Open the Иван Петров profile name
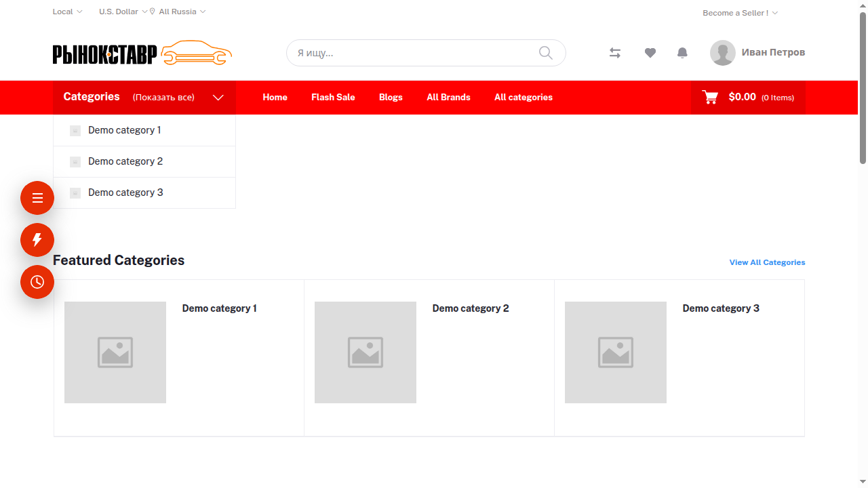868x488 pixels. click(x=773, y=52)
